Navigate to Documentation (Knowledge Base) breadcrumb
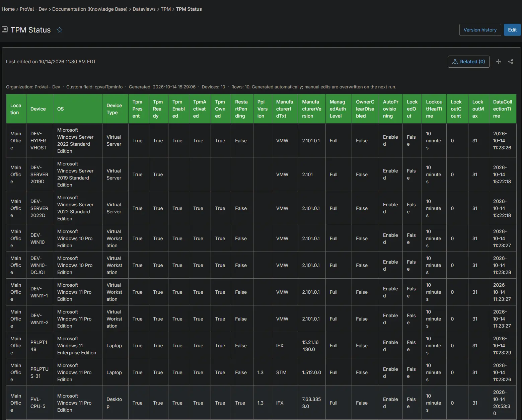The width and height of the screenshot is (522, 420). pyautogui.click(x=90, y=9)
